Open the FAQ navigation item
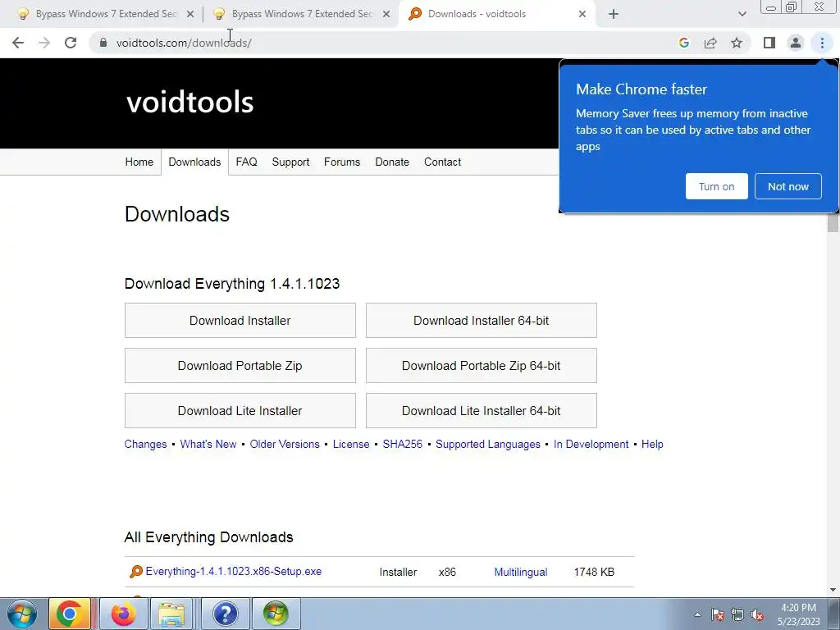 pos(246,162)
